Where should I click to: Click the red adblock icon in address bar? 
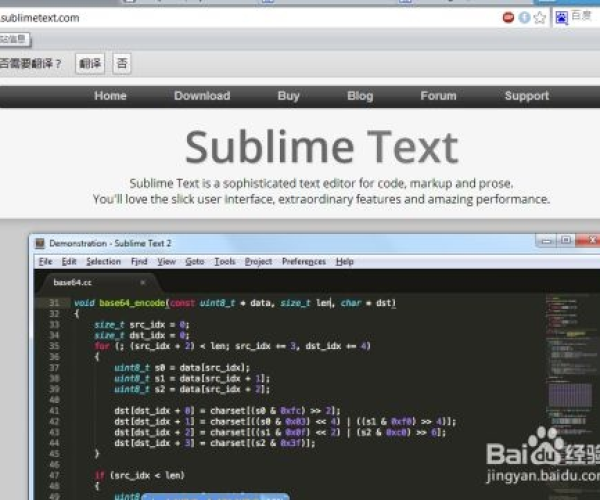click(508, 18)
